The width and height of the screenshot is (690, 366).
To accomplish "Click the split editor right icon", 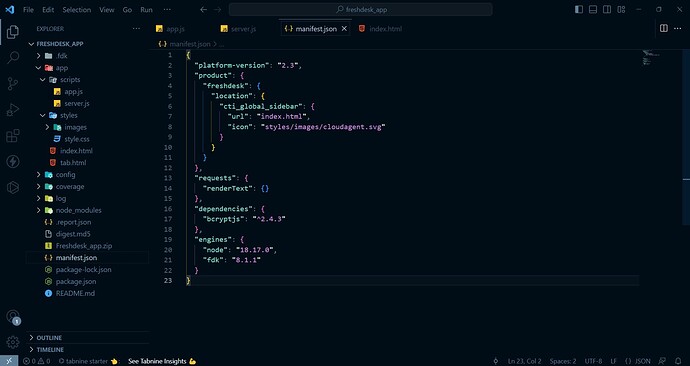I will 664,28.
